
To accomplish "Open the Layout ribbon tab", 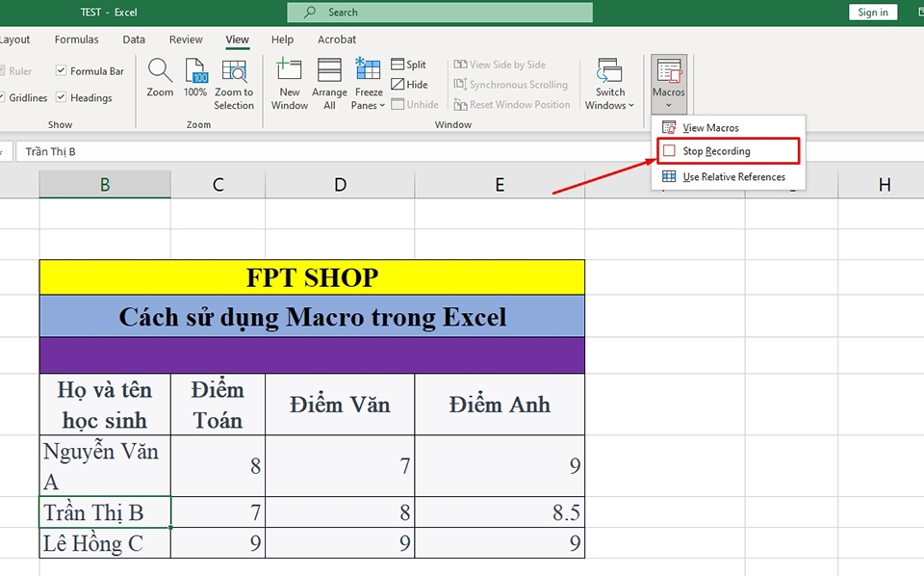I will point(14,39).
